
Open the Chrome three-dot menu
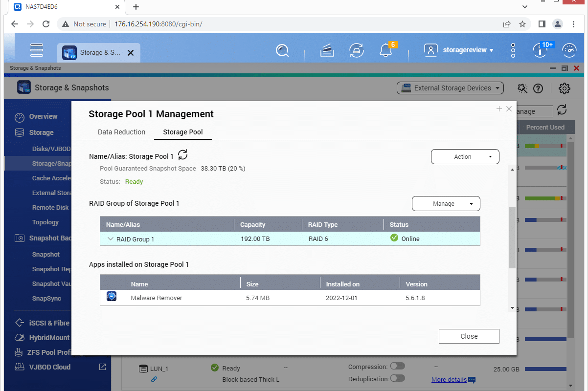coord(573,24)
